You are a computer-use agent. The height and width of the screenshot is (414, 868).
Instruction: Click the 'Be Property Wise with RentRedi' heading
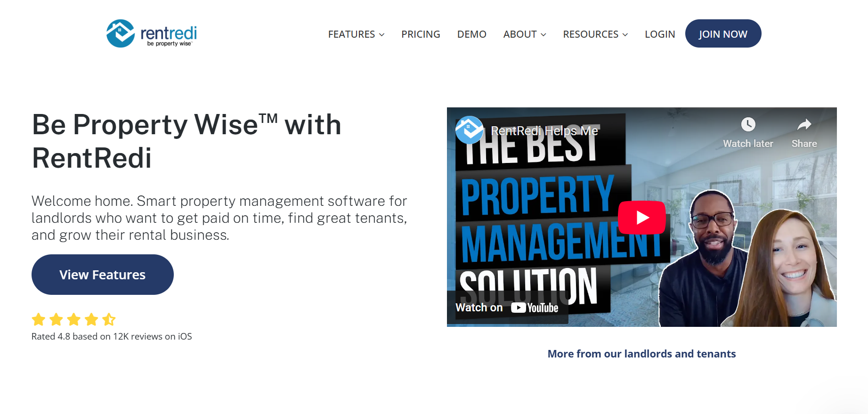(187, 141)
